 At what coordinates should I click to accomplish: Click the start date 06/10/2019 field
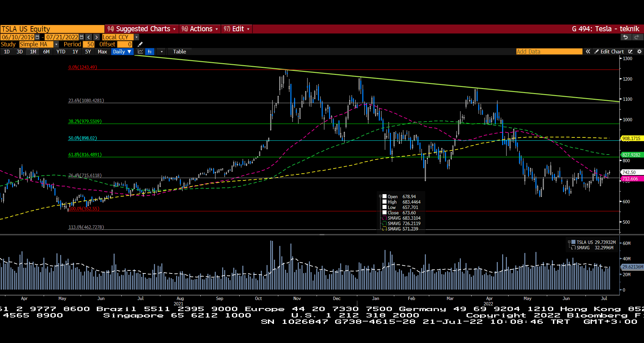click(x=17, y=37)
